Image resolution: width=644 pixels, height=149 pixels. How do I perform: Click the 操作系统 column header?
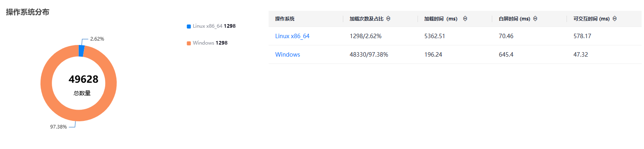285,19
